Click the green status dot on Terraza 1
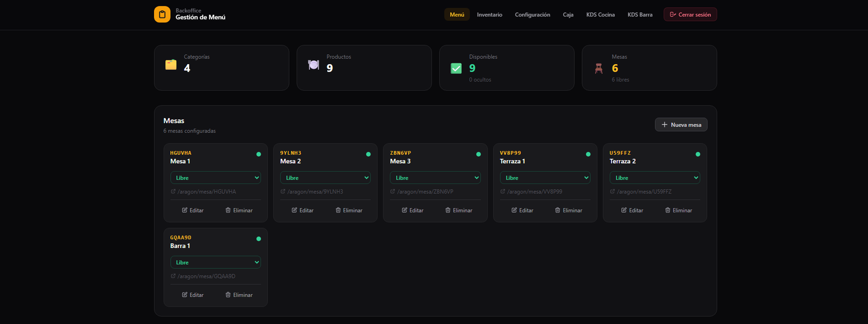Viewport: 868px width, 324px height. (588, 154)
